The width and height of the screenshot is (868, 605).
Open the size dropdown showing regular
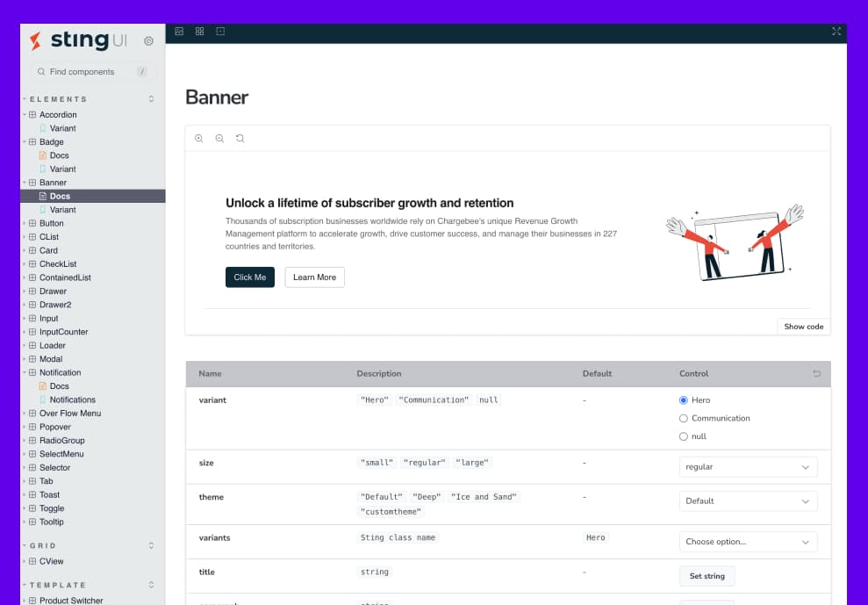pyautogui.click(x=748, y=467)
